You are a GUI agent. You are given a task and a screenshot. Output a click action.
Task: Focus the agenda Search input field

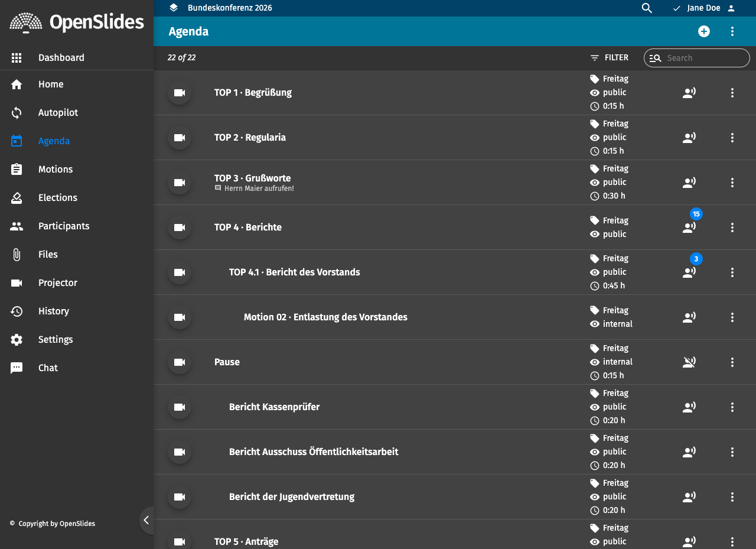click(705, 58)
